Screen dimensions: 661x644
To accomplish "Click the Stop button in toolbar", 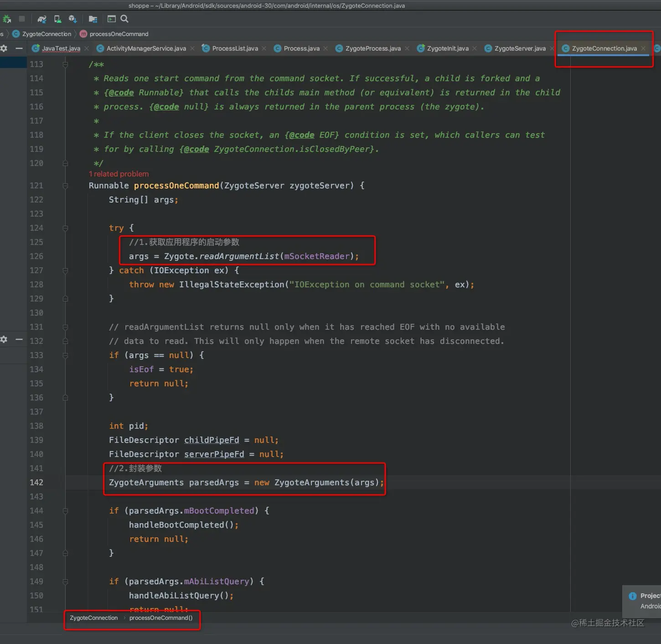I will [x=22, y=19].
